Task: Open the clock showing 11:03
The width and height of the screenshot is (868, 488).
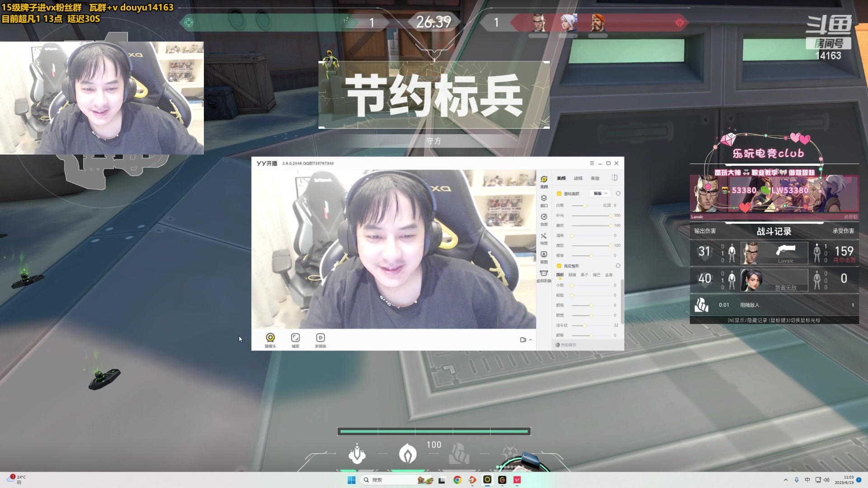Action: (x=844, y=480)
